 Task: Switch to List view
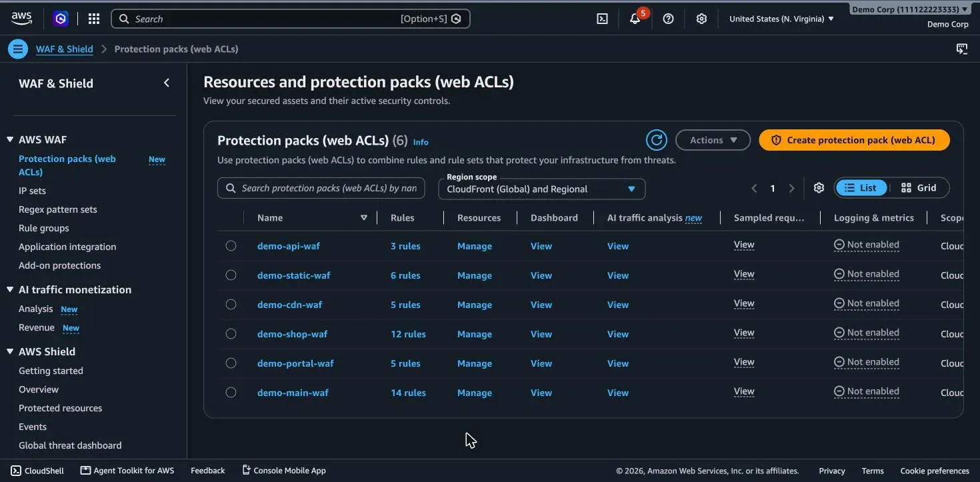861,188
